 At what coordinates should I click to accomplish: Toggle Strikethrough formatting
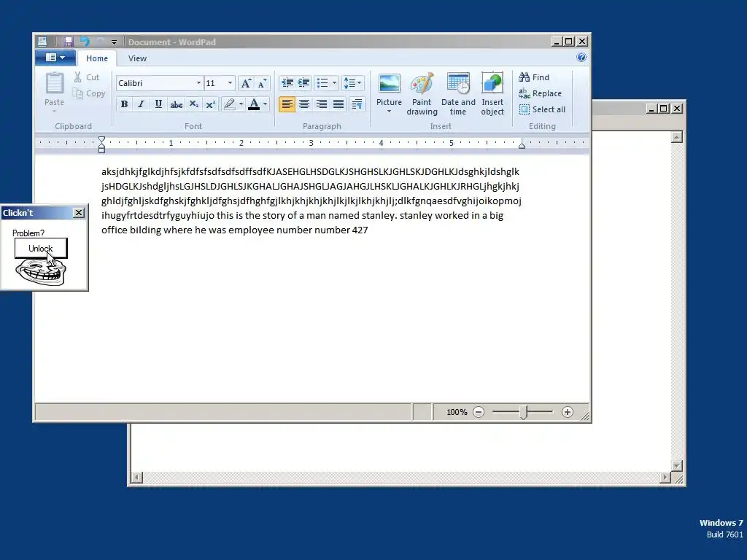(x=176, y=104)
